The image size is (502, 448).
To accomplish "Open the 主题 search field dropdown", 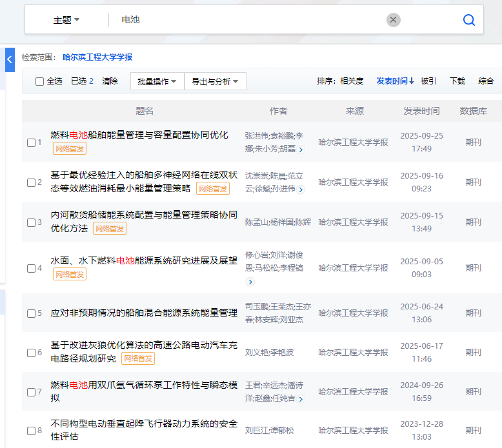I will (x=66, y=20).
